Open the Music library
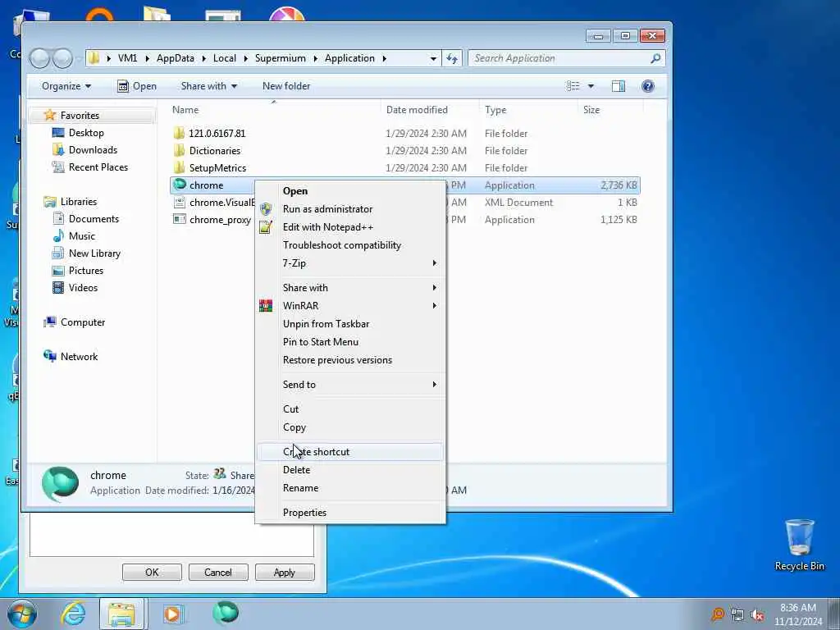 pos(81,235)
